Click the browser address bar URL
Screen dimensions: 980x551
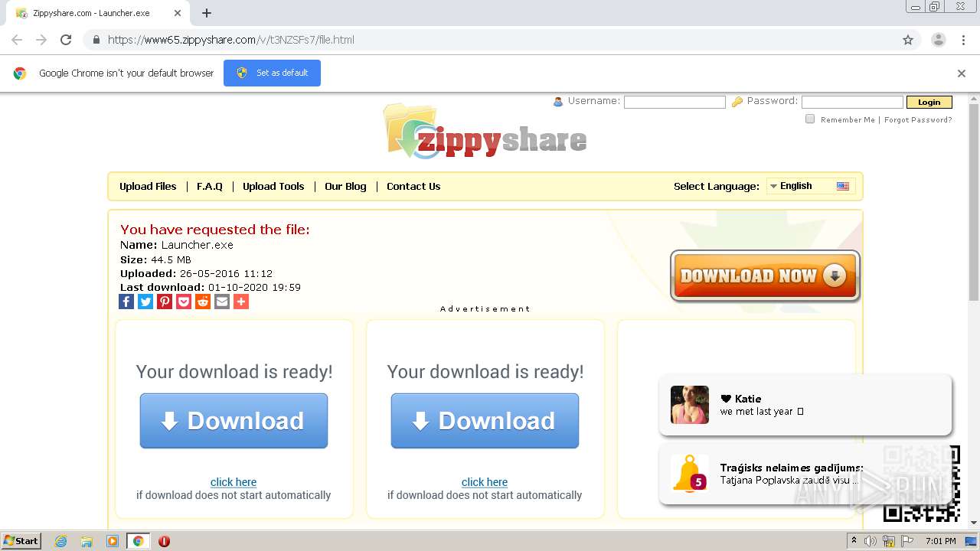[230, 40]
